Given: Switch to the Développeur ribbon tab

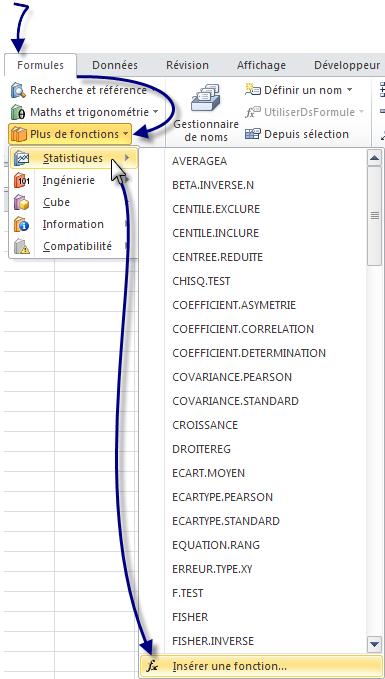Looking at the screenshot, I should point(347,65).
